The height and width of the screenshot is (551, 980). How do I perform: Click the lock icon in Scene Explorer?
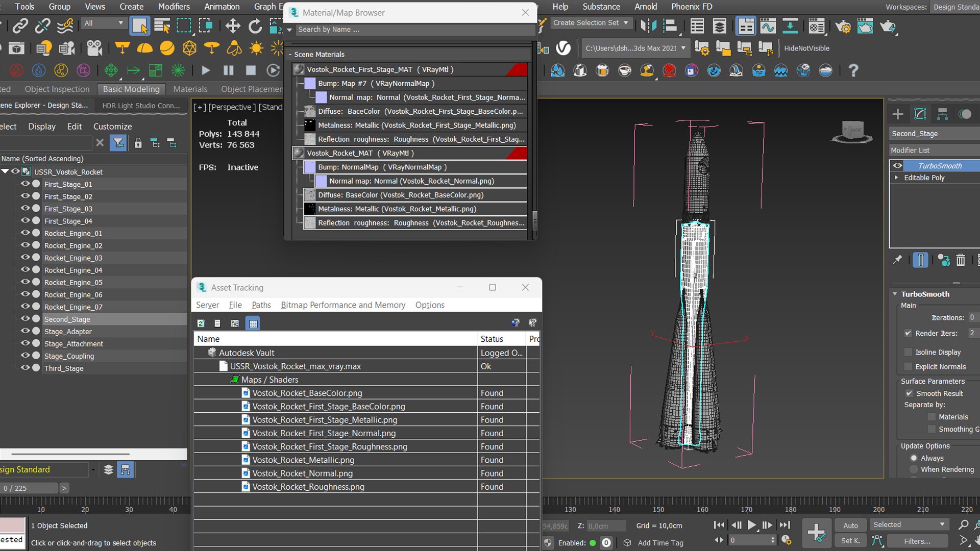pyautogui.click(x=138, y=143)
